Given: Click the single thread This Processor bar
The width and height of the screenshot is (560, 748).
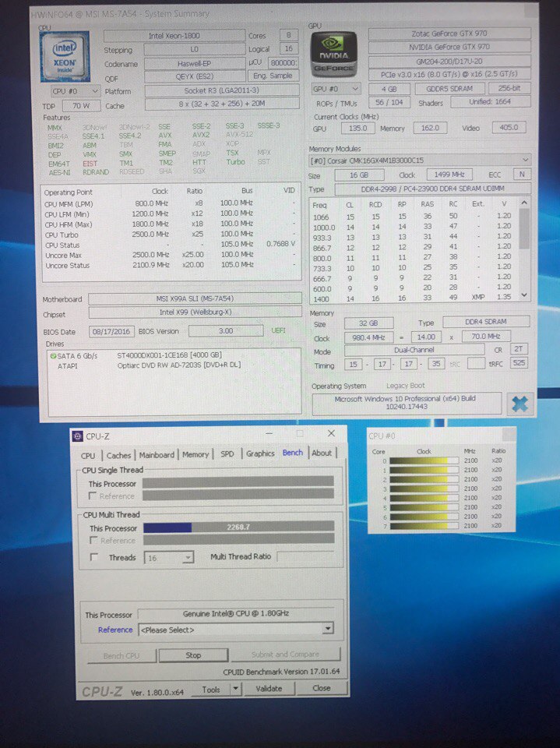Looking at the screenshot, I should (238, 482).
